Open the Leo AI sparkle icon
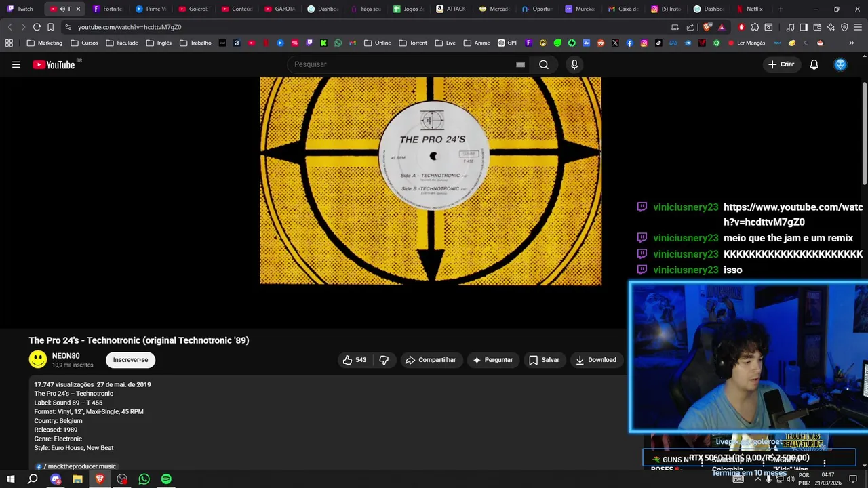This screenshot has width=868, height=488. point(831,27)
